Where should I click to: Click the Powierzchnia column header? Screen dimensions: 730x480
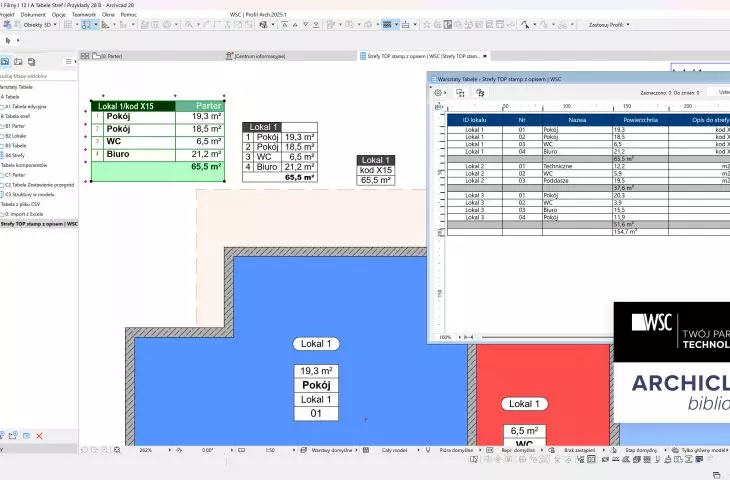tap(640, 120)
